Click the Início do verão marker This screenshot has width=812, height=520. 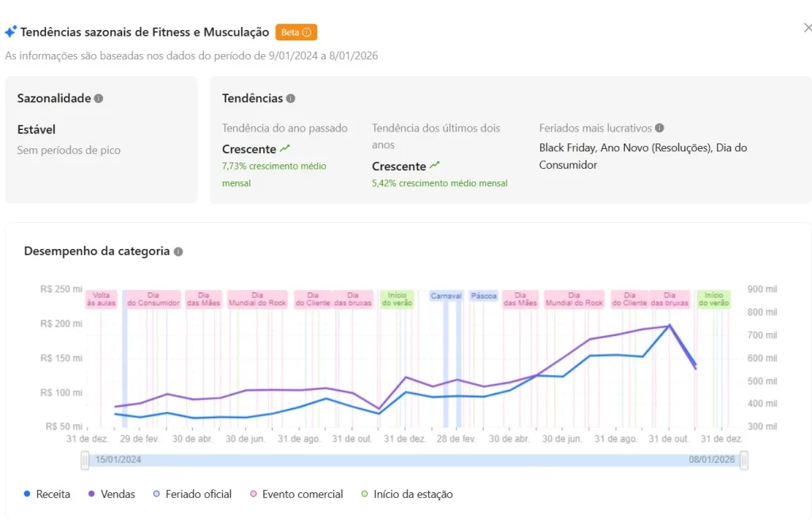(x=396, y=299)
